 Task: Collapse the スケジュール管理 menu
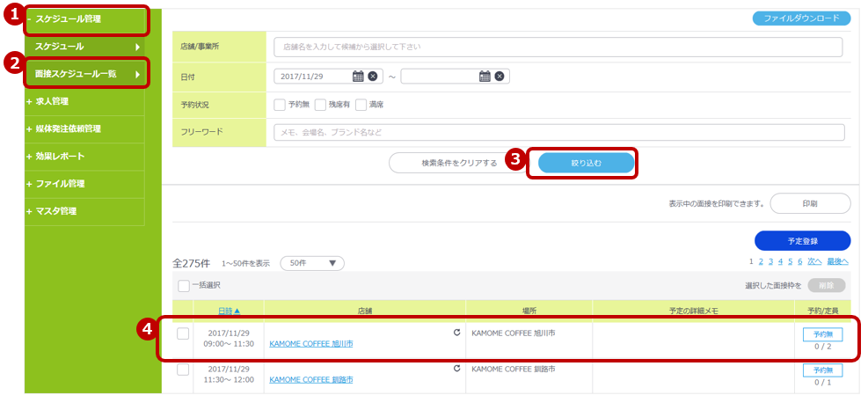click(x=68, y=18)
